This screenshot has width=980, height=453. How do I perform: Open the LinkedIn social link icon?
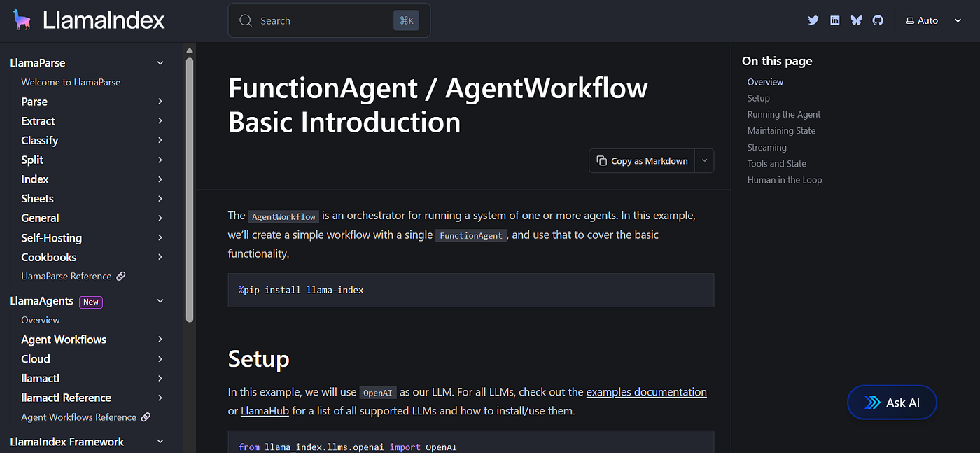click(834, 20)
